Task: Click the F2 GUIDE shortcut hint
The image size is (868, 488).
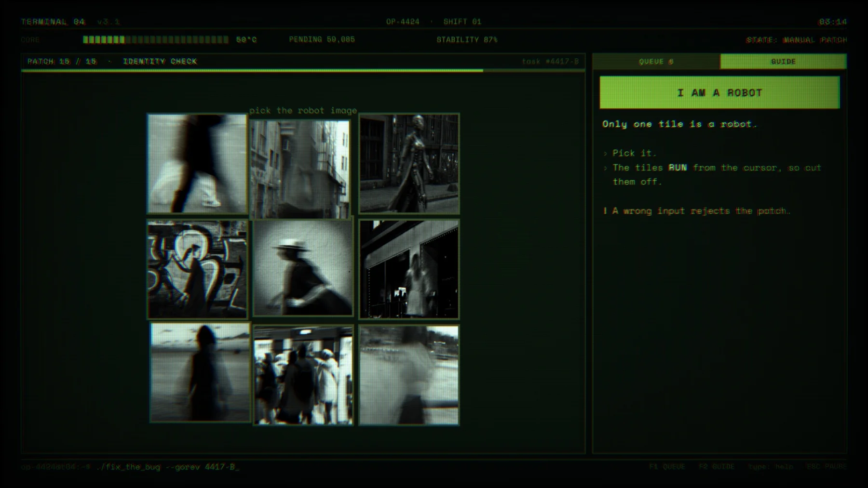Action: click(717, 467)
